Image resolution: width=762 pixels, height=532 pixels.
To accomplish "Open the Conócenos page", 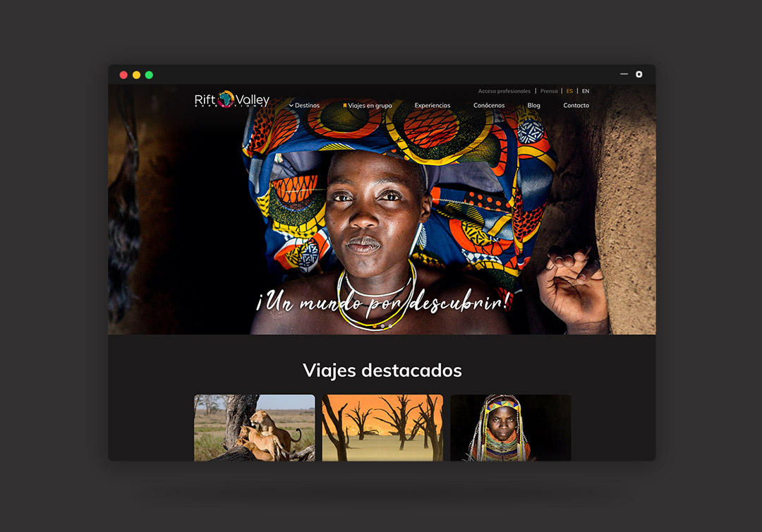I will tap(489, 105).
